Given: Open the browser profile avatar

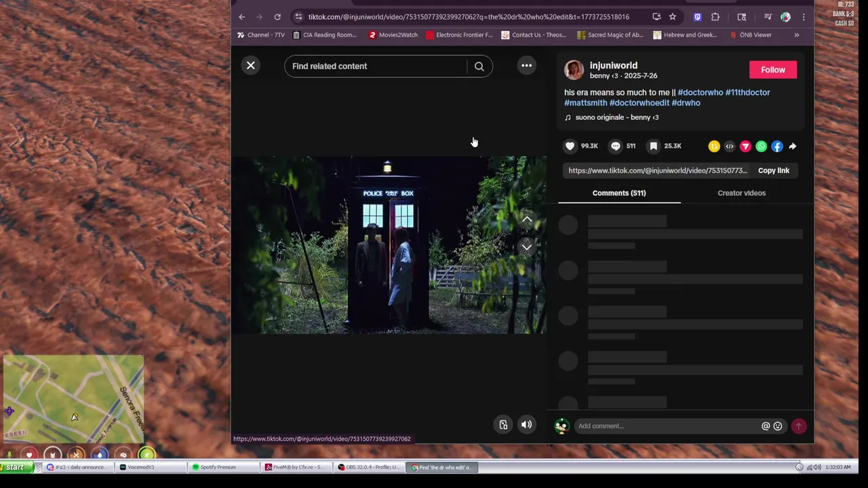Looking at the screenshot, I should 785,17.
